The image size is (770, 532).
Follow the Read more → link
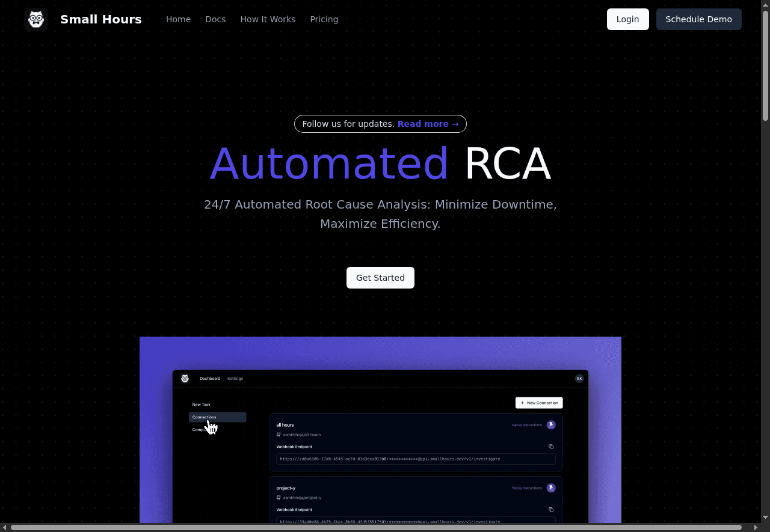(x=428, y=124)
